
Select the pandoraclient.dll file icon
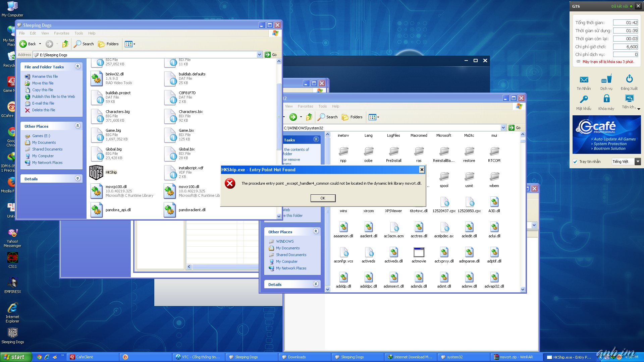click(x=169, y=210)
